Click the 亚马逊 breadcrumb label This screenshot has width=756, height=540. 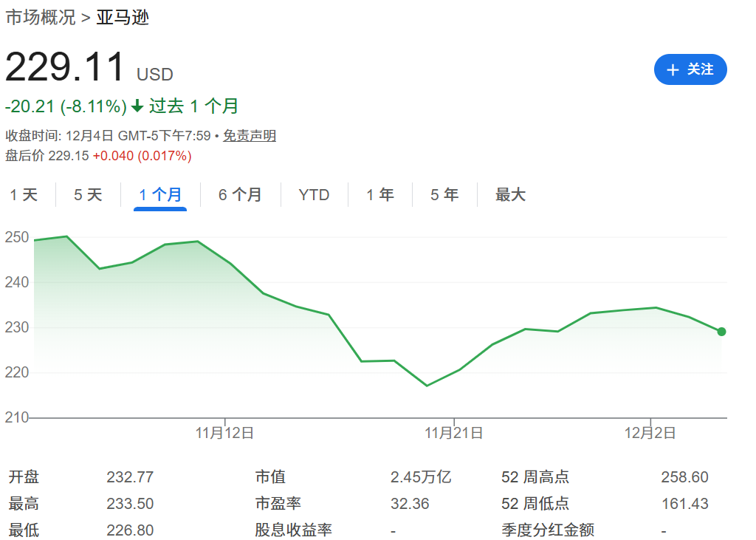coord(122,17)
